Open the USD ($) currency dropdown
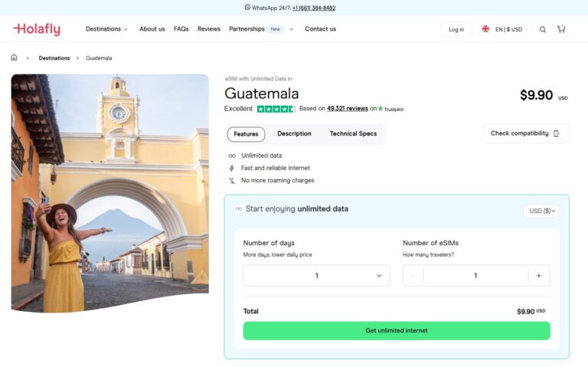Screen dimensions: 588x367 pos(541,211)
